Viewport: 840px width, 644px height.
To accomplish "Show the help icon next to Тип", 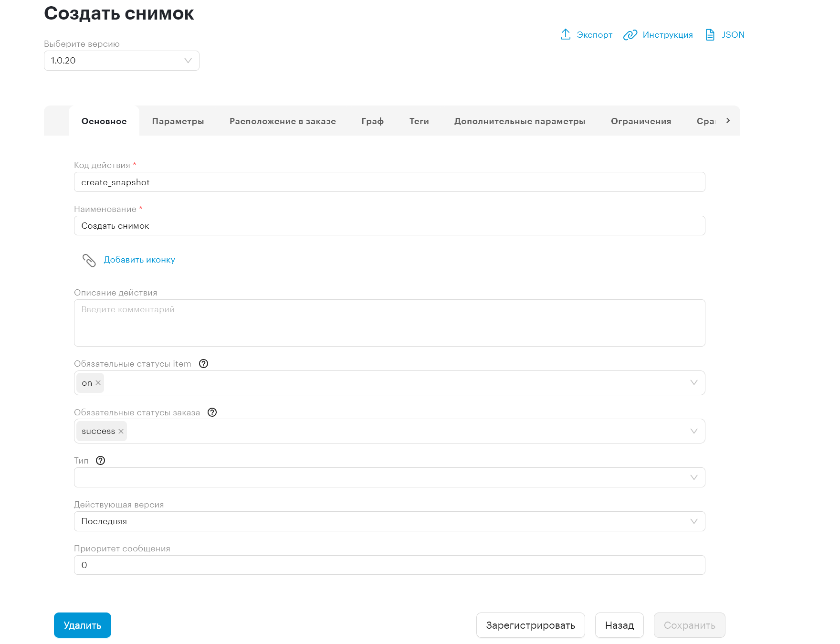I will coord(100,461).
